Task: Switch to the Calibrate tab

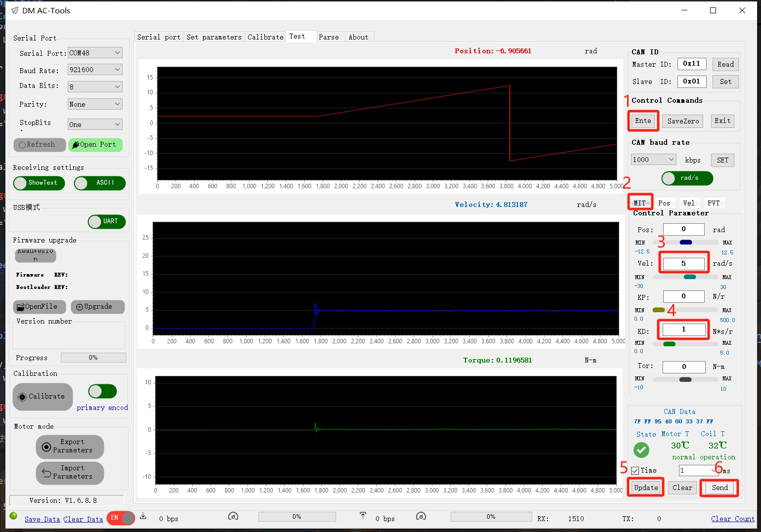Action: pos(265,37)
